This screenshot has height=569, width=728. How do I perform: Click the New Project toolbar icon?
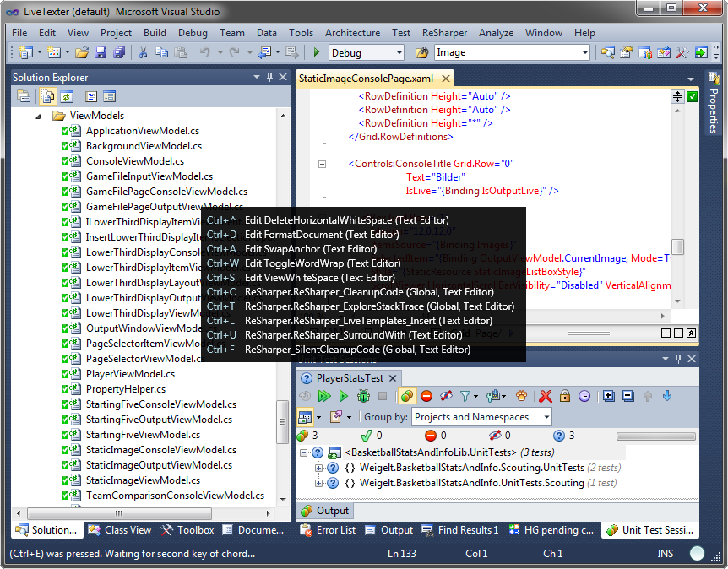point(26,52)
